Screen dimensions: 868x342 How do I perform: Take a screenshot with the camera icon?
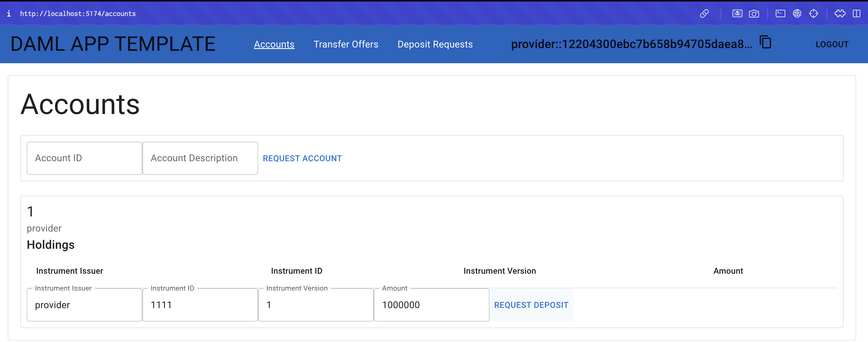coord(754,13)
